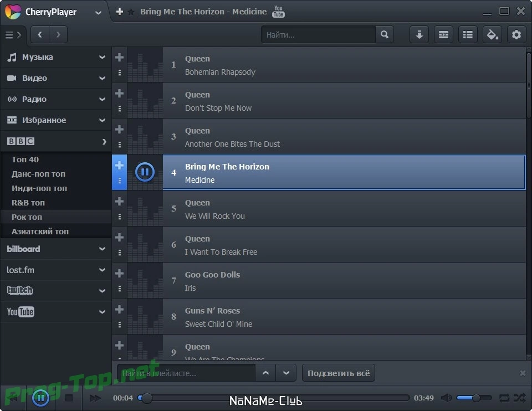Viewport: 532px width, 411px height.
Task: Run search with magnifier icon
Action: [385, 34]
